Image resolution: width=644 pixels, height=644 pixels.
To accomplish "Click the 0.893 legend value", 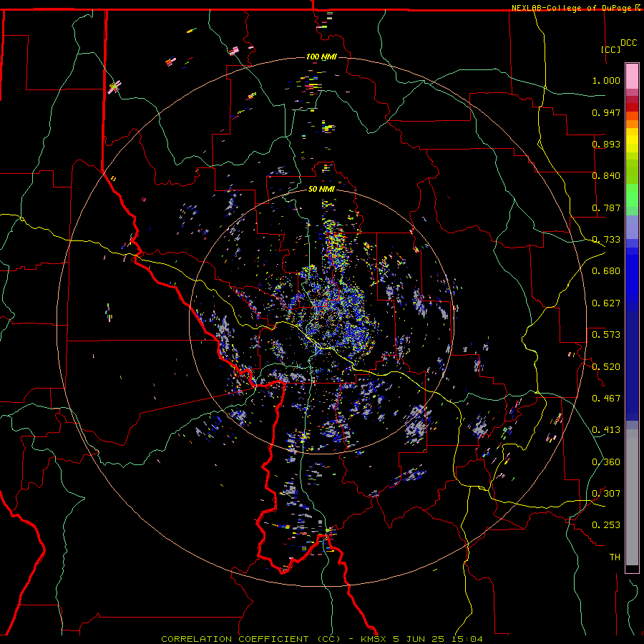I will pos(606,144).
